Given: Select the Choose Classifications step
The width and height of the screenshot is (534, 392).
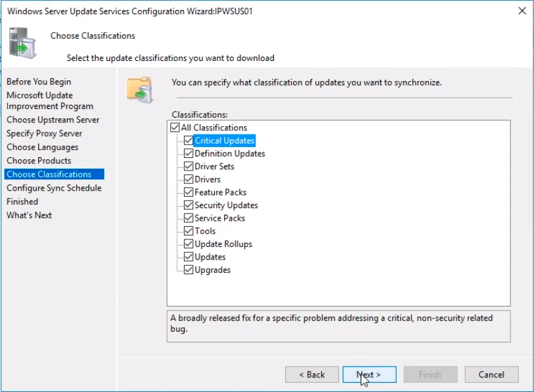Looking at the screenshot, I should (x=54, y=174).
